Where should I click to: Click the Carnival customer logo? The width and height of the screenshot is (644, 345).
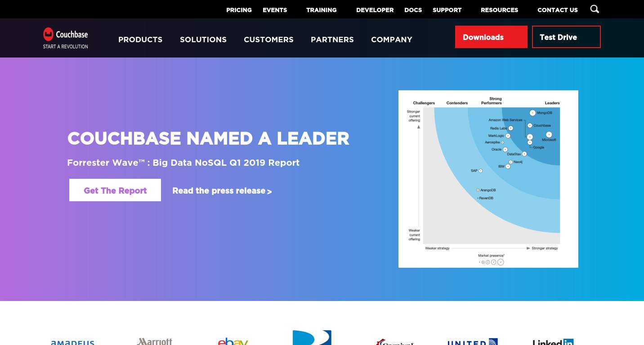point(394,342)
